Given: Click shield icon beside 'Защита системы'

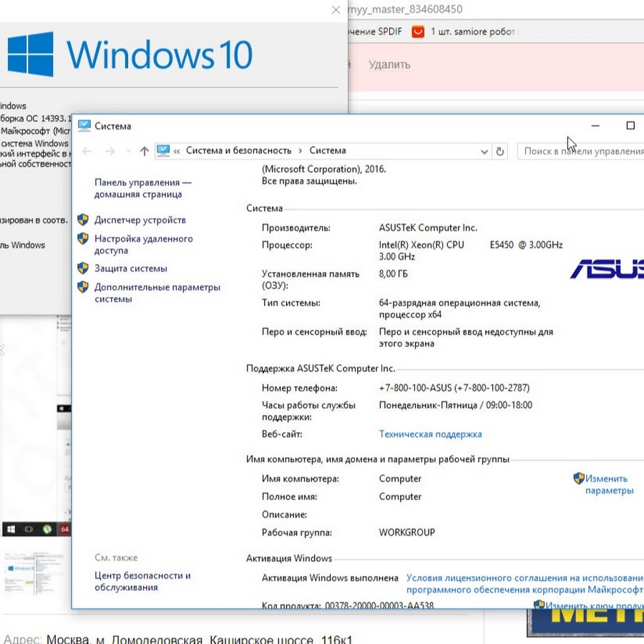Looking at the screenshot, I should pyautogui.click(x=83, y=268).
